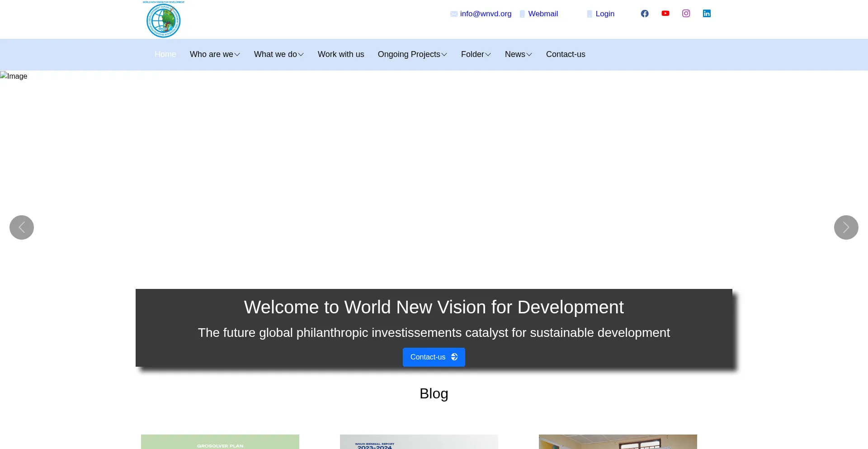Open the Ongoing Projects dropdown menu
This screenshot has height=449, width=868.
(x=412, y=54)
